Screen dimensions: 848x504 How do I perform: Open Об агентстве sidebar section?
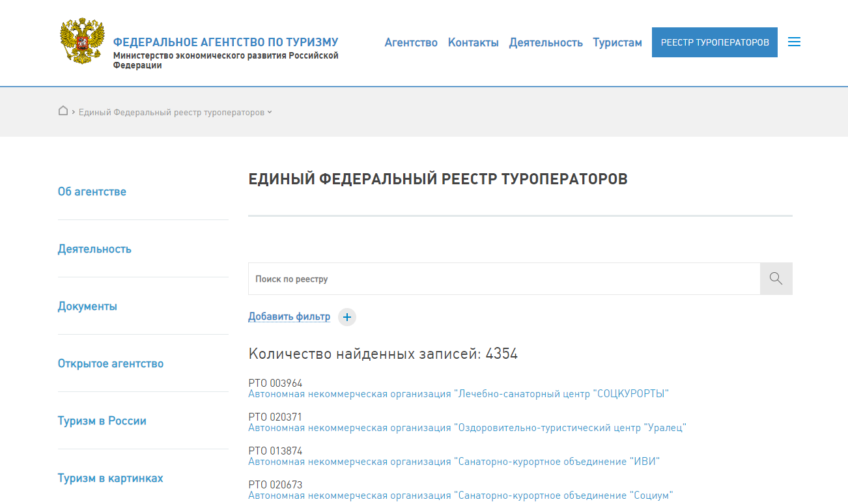[92, 191]
